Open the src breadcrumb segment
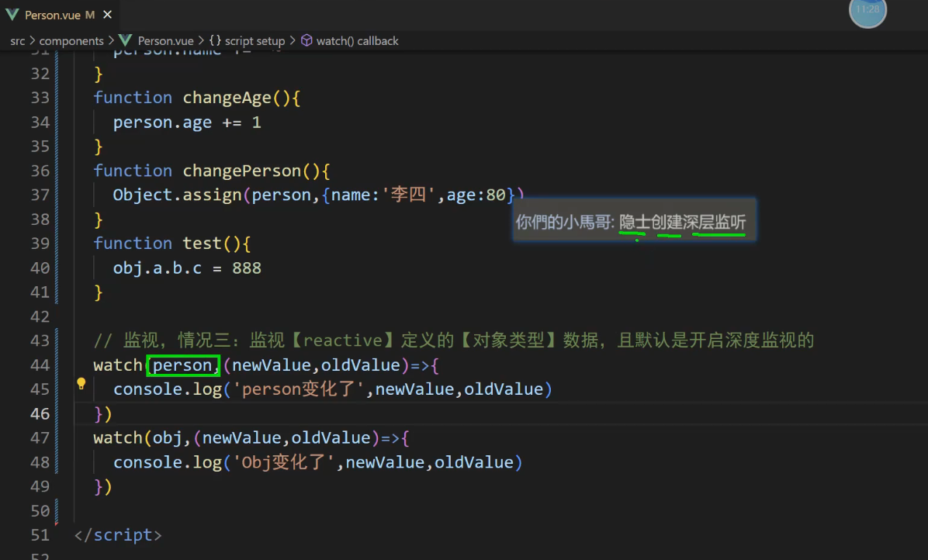This screenshot has width=928, height=560. point(18,41)
